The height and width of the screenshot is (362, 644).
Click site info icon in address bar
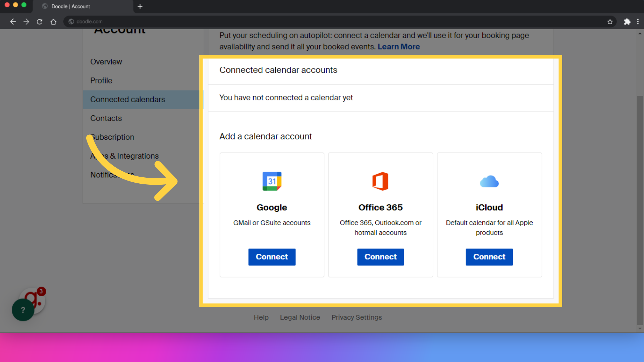pos(71,21)
